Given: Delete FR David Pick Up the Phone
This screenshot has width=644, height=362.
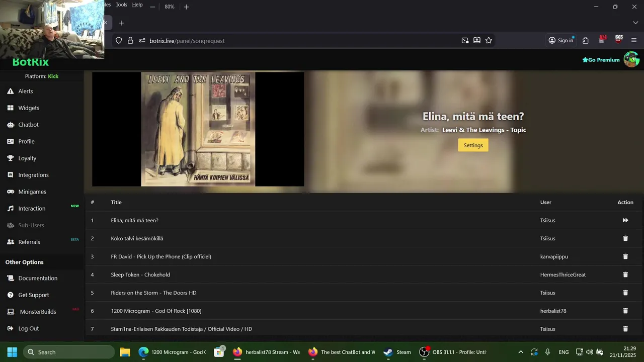Looking at the screenshot, I should (625, 256).
